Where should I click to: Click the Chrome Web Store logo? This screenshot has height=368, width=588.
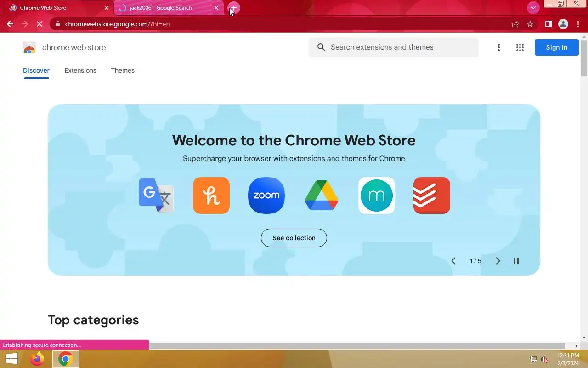pos(29,47)
